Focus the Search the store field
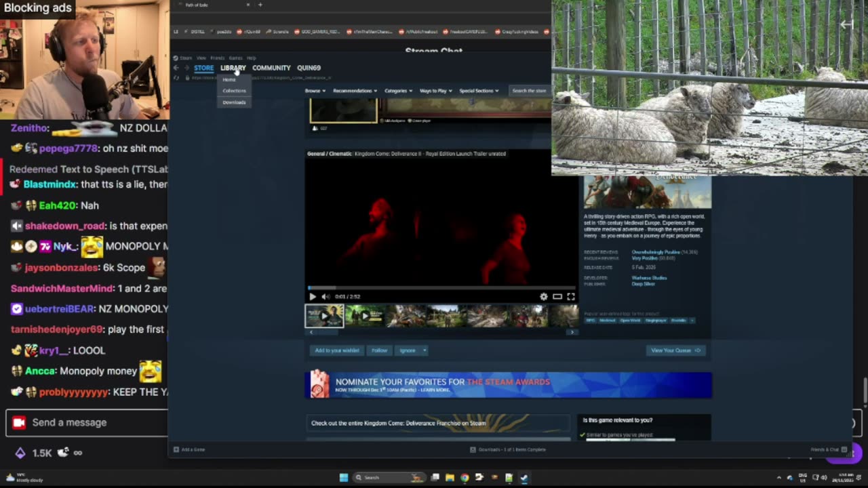Viewport: 868px width, 488px height. pyautogui.click(x=529, y=91)
